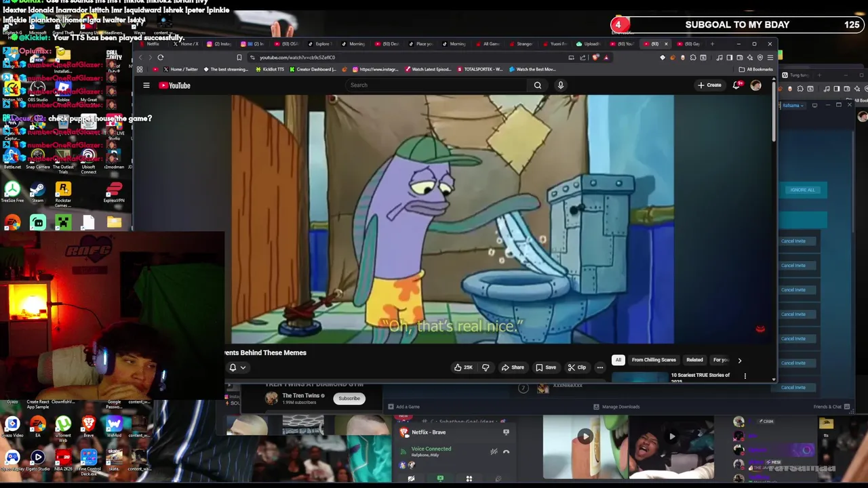Open the YouTube account avatar menu
This screenshot has height=488, width=868.
(756, 85)
